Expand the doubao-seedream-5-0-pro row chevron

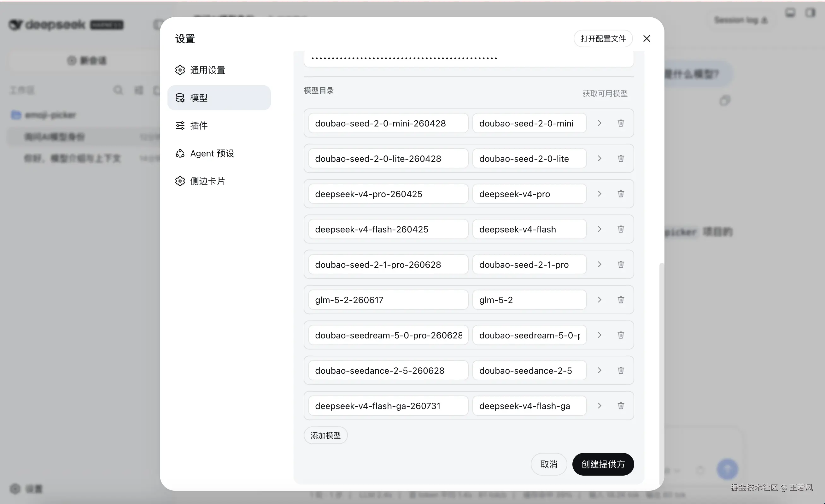click(599, 335)
